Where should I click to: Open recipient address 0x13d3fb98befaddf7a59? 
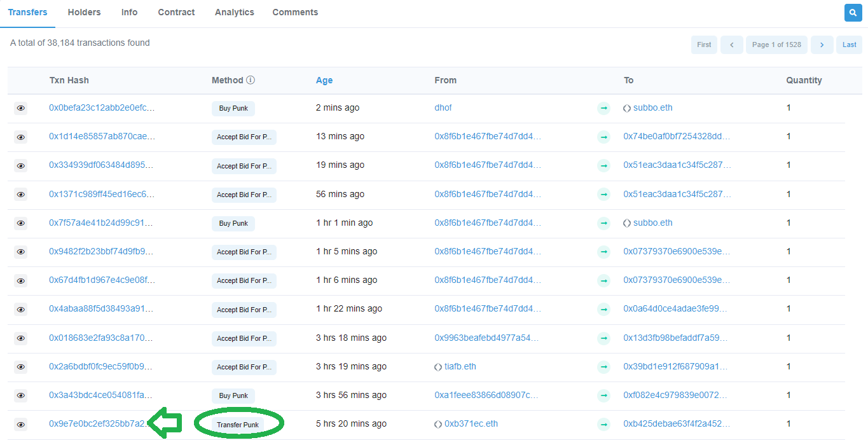coord(677,338)
